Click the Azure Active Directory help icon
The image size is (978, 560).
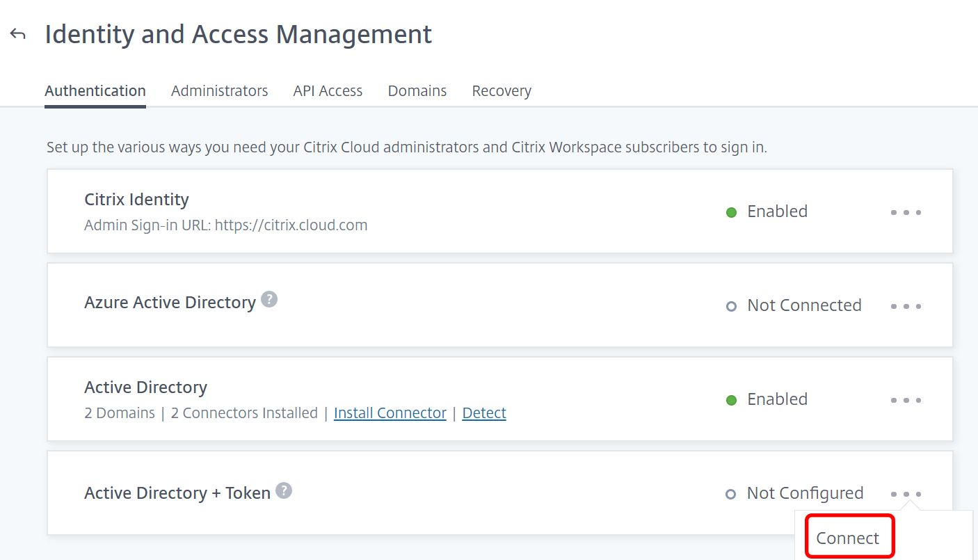click(x=269, y=300)
